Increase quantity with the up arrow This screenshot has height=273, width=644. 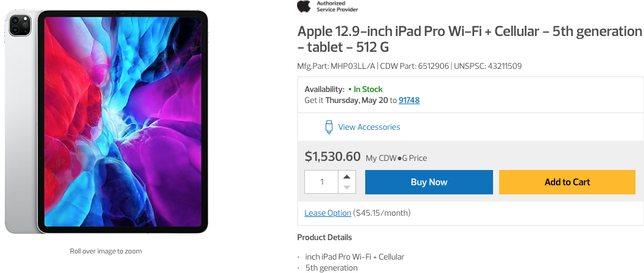(x=346, y=177)
